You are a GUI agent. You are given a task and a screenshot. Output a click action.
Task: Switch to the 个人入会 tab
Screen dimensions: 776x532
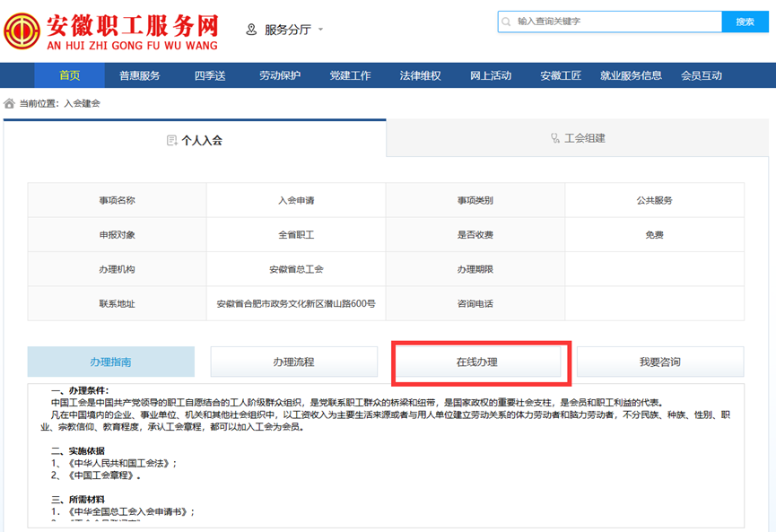[195, 140]
